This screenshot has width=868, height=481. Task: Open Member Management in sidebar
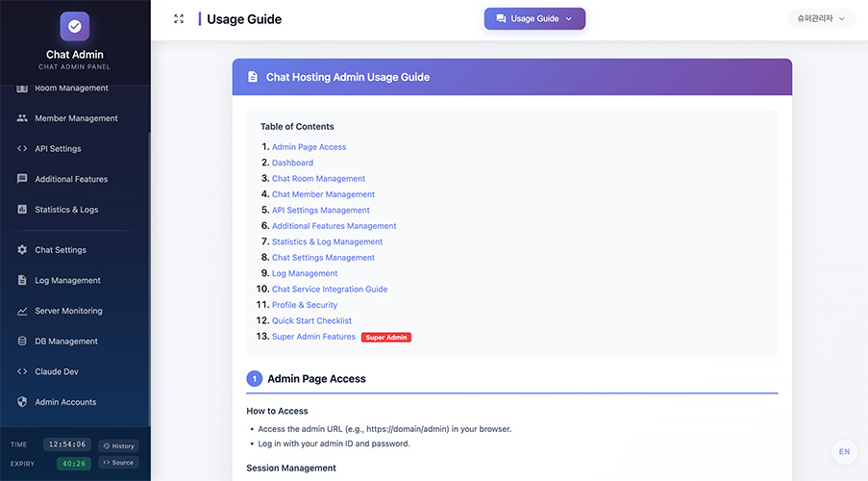pos(75,118)
